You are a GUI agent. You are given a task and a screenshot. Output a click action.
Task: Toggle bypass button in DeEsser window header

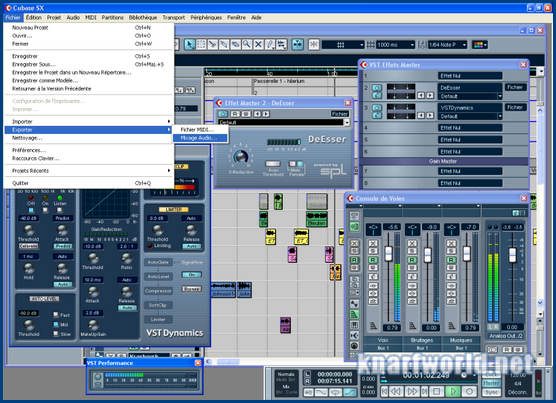click(223, 114)
